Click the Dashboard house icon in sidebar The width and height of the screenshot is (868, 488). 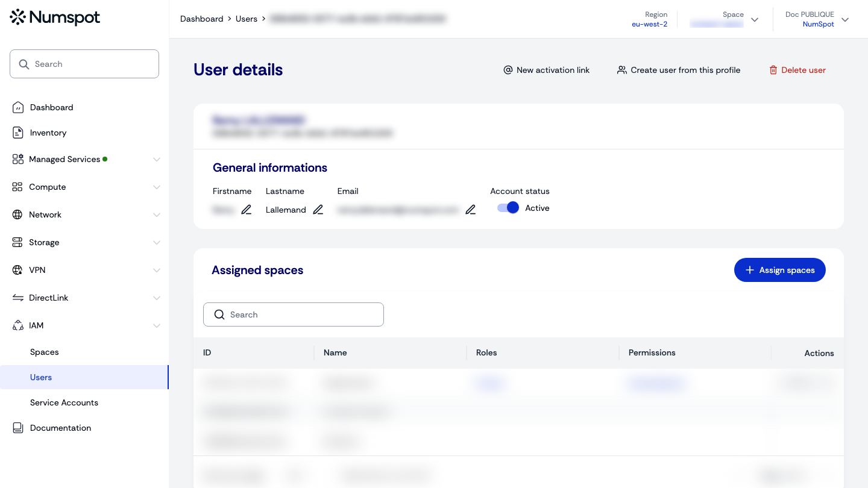pos(17,107)
